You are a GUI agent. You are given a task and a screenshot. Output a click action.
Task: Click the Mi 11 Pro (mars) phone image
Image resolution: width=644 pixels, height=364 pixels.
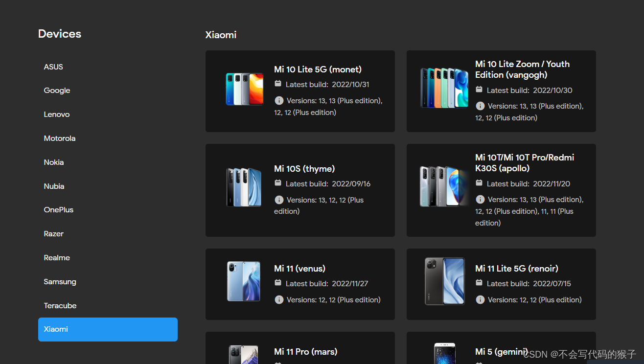point(244,355)
